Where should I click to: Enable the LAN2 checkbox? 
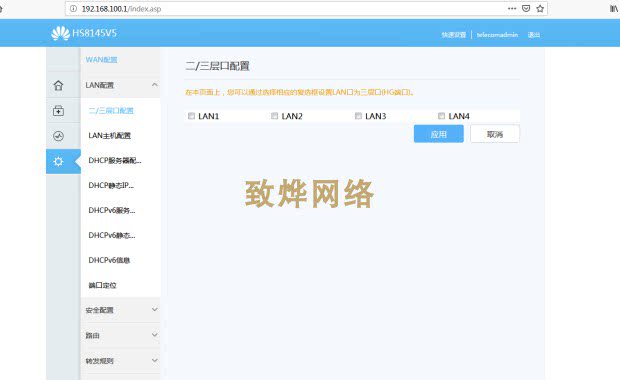point(274,116)
